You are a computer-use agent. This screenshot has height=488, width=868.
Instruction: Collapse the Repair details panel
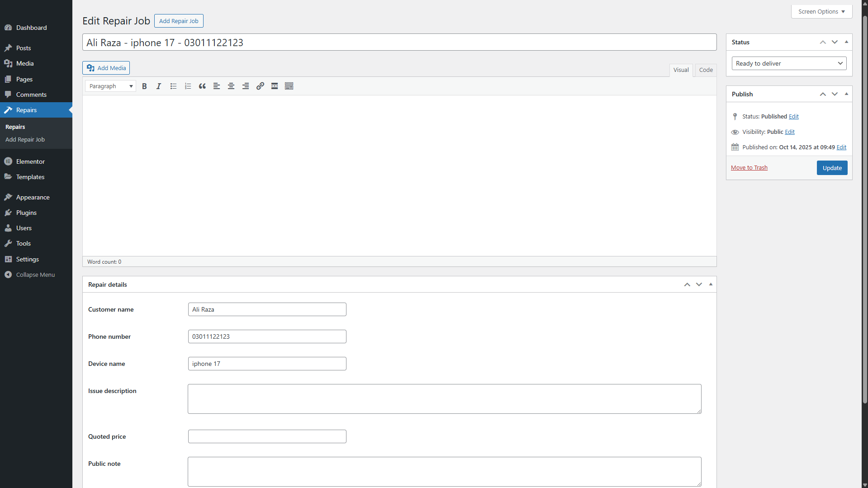[711, 284]
